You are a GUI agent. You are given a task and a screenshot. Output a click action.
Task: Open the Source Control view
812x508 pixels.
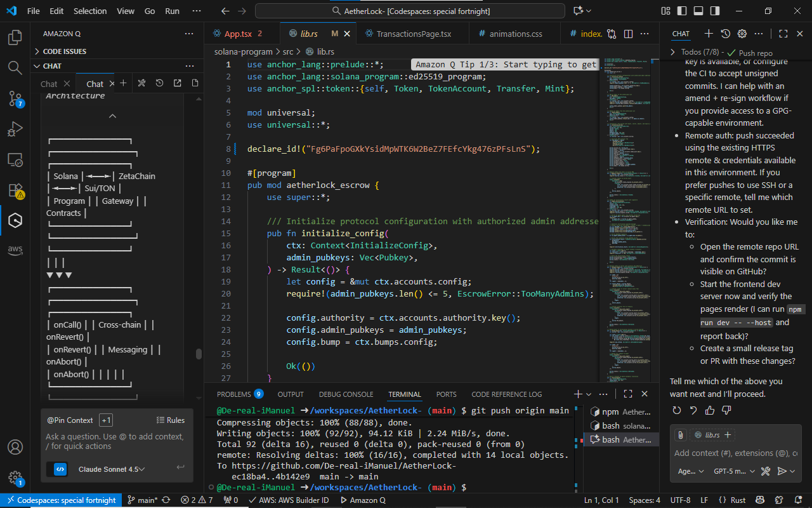click(15, 98)
